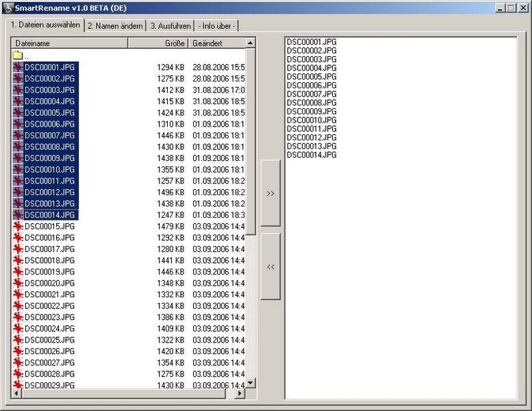Click the red icon of DSC00021.JPG
This screenshot has width=532, height=411.
18,295
